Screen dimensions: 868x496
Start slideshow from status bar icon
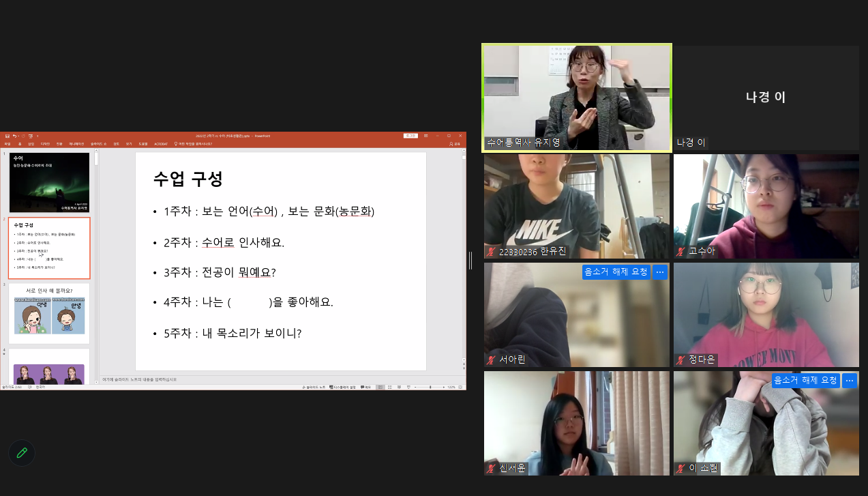[407, 387]
